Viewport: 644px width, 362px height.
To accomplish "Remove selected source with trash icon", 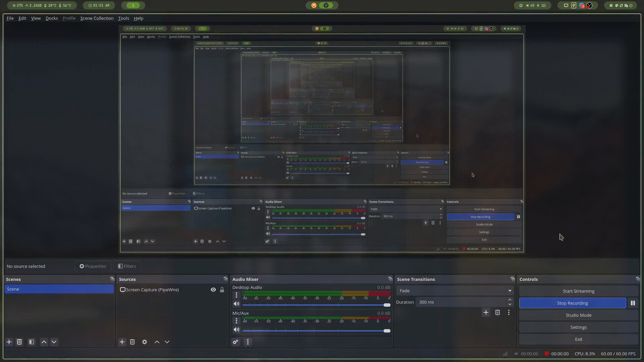I will 132,342.
